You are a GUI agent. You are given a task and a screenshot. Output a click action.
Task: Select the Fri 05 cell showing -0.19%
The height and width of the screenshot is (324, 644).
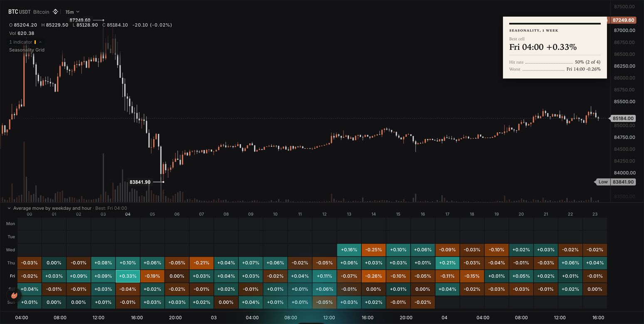click(152, 276)
